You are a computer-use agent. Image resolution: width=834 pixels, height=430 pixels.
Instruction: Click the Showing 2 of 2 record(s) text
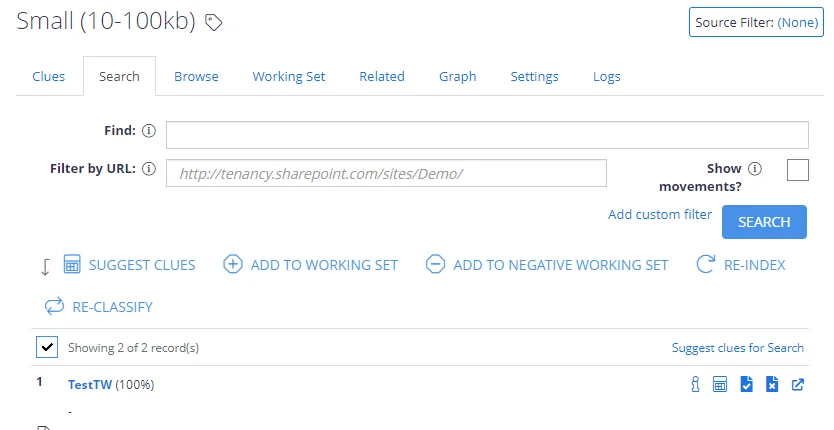click(134, 348)
